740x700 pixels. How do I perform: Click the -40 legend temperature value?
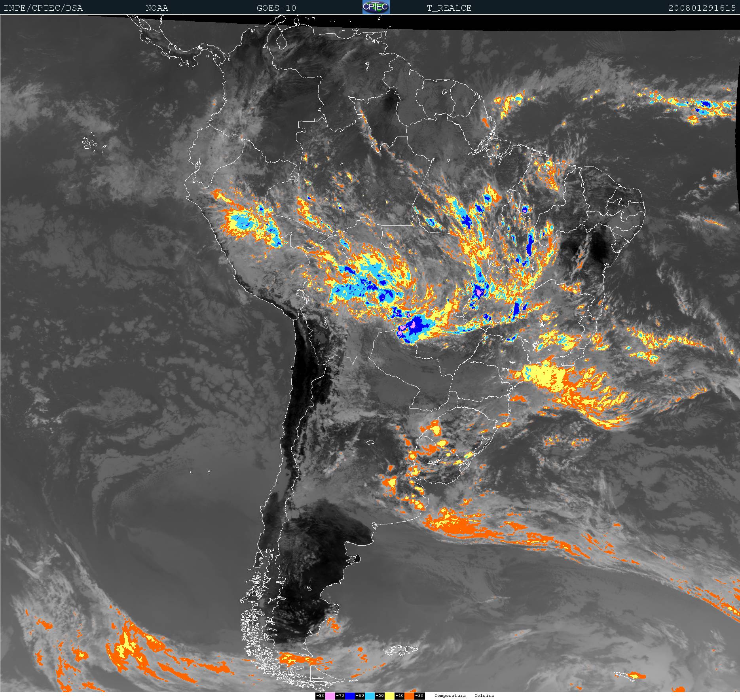coord(399,696)
